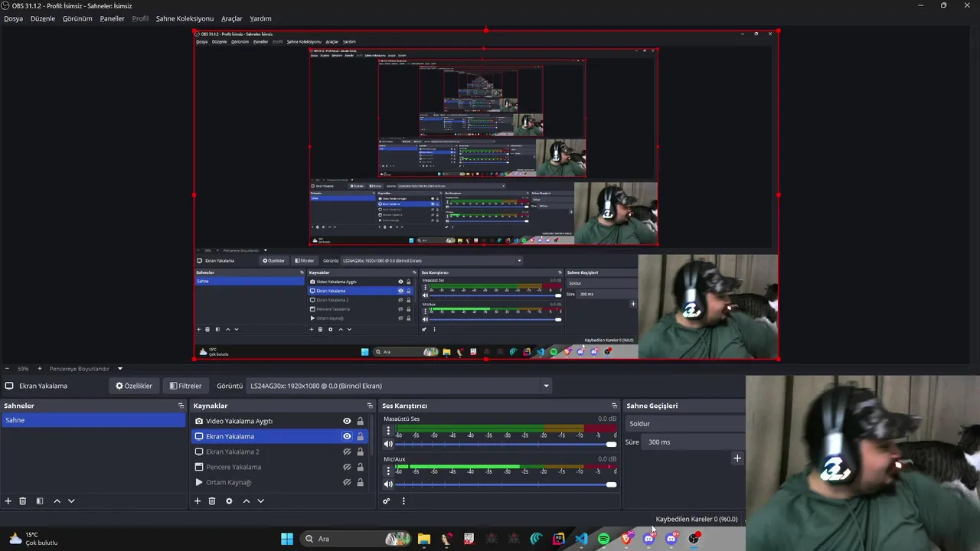Open the Yardım menu
This screenshot has height=551, width=980.
pyautogui.click(x=260, y=18)
